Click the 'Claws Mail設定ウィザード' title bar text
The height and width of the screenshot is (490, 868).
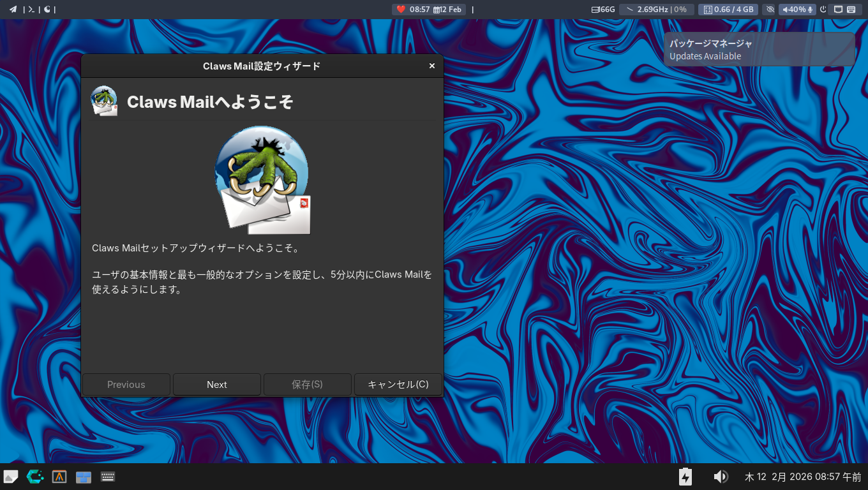[x=262, y=66]
